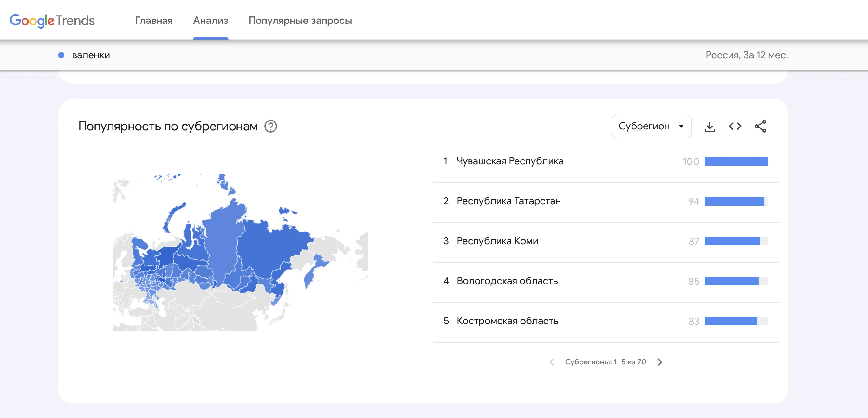This screenshot has height=418, width=868.
Task: Go to previous subregions page
Action: (552, 362)
